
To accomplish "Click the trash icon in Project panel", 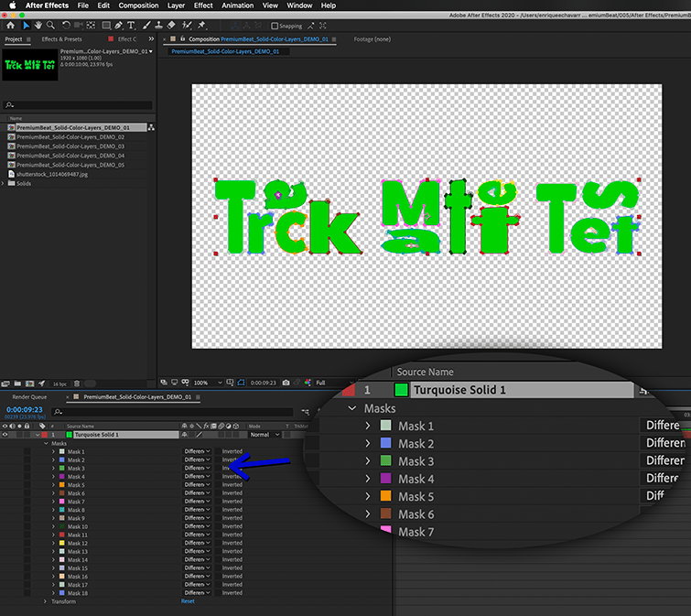I will coord(76,384).
